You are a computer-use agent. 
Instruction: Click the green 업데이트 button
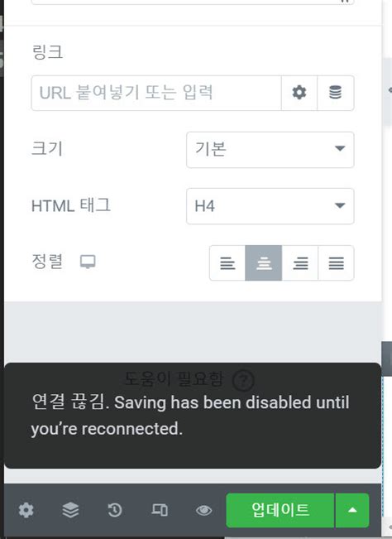(280, 510)
